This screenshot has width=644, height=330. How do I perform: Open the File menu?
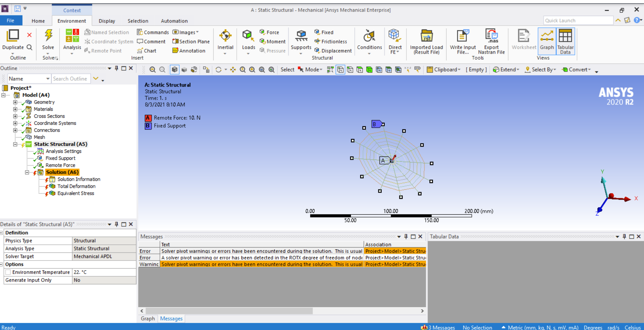pyautogui.click(x=11, y=21)
